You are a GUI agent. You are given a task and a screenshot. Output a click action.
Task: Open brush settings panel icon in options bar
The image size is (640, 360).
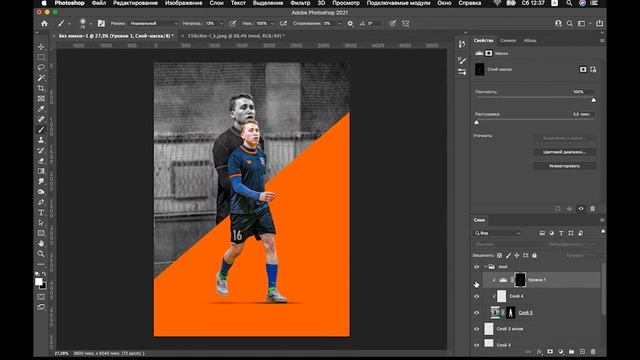pyautogui.click(x=101, y=24)
